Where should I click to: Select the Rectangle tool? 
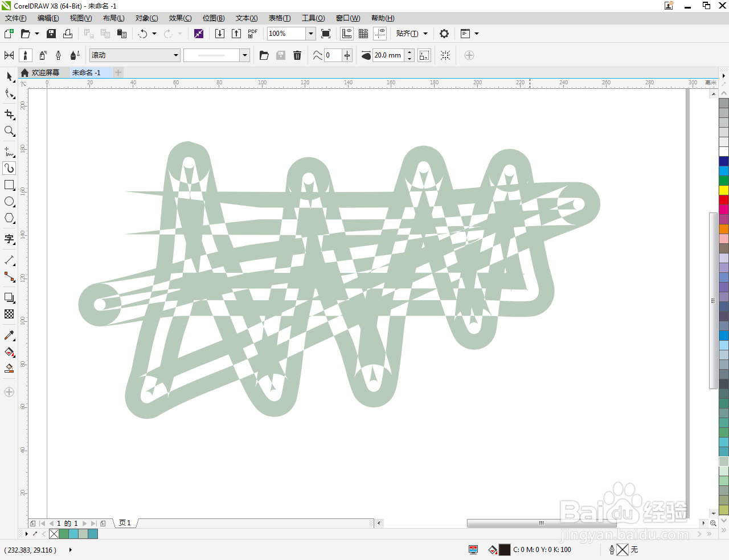[9, 185]
